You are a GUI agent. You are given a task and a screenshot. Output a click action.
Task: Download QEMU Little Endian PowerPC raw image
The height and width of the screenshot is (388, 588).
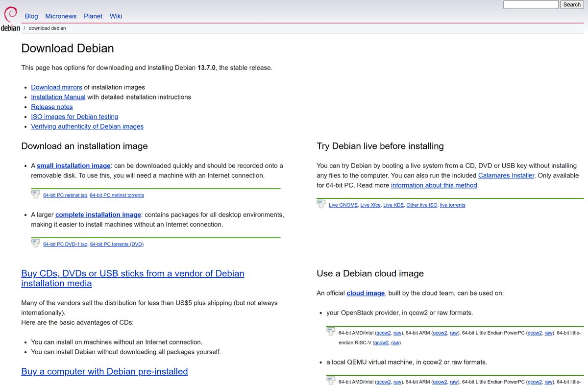click(x=548, y=382)
